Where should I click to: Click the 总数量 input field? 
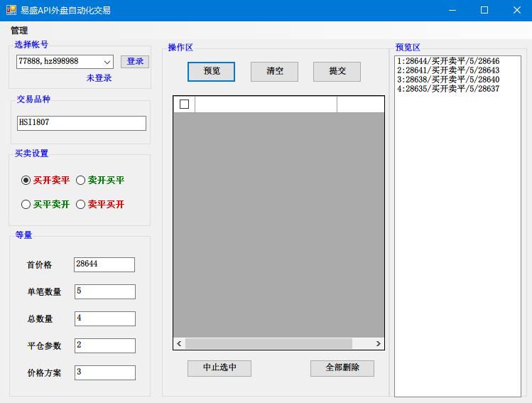[104, 318]
